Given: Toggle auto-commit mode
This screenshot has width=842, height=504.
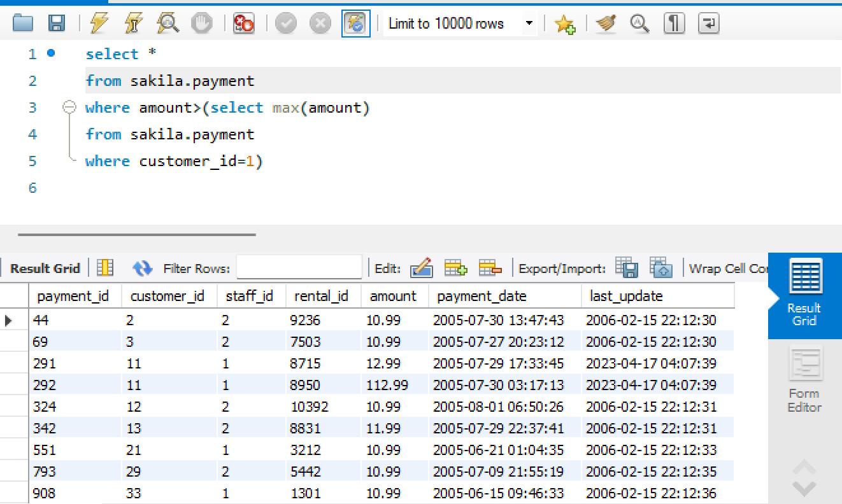Looking at the screenshot, I should 357,23.
